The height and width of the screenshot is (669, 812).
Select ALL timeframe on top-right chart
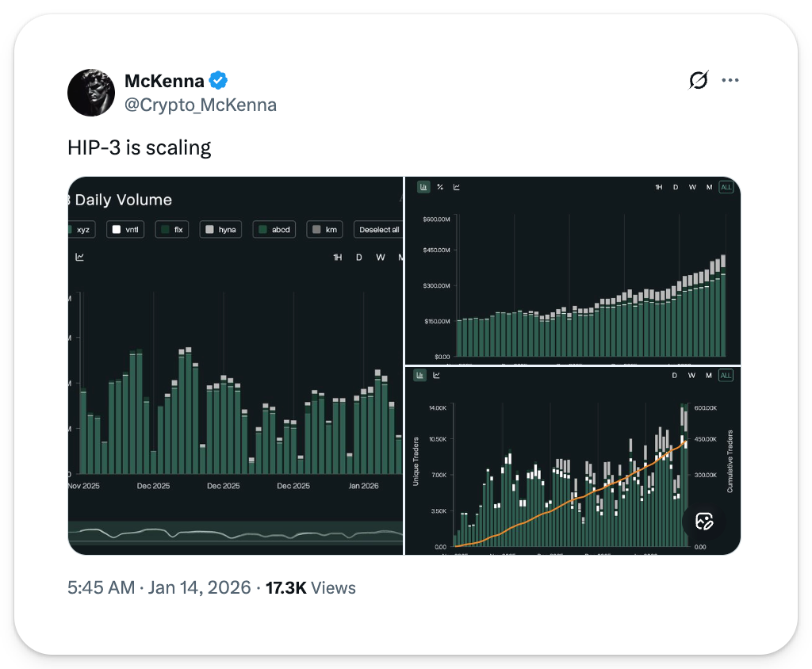coord(726,187)
